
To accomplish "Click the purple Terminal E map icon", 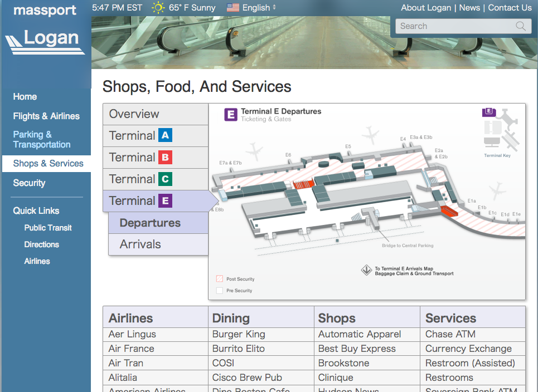I will 231,115.
